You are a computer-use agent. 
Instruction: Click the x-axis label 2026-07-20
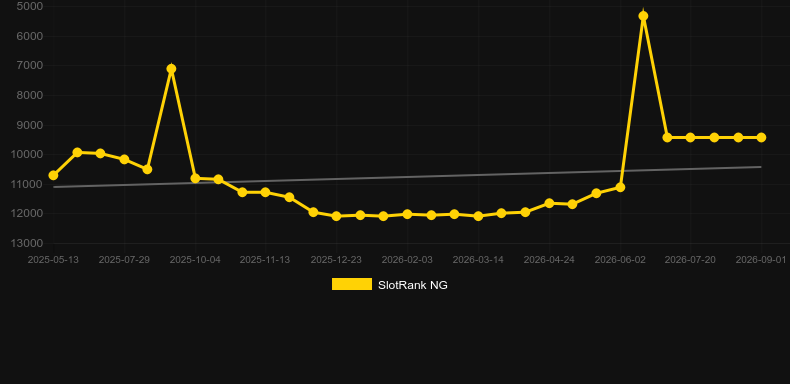pyautogui.click(x=690, y=260)
